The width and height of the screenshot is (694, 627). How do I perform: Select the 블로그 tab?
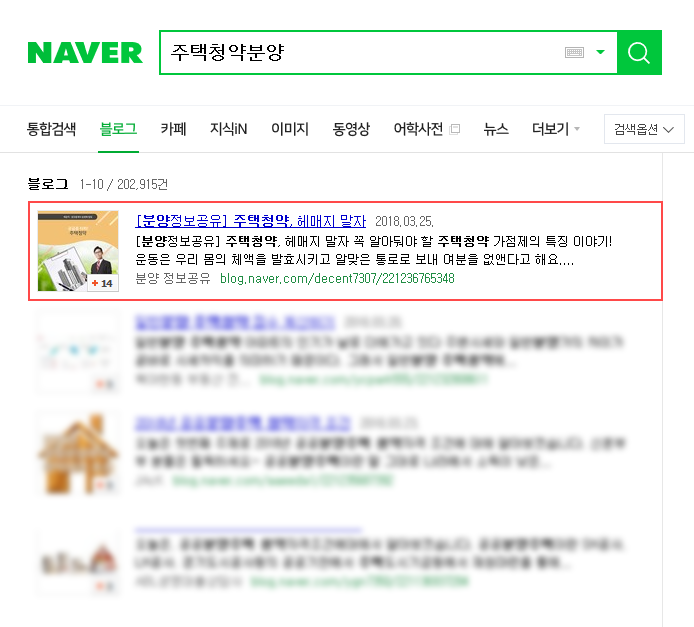click(118, 129)
